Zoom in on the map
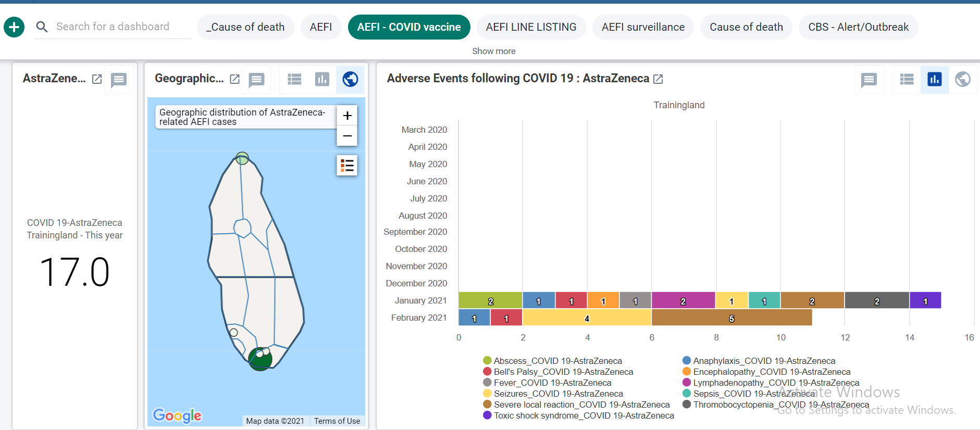Screen dimensions: 980x430 [x=347, y=116]
